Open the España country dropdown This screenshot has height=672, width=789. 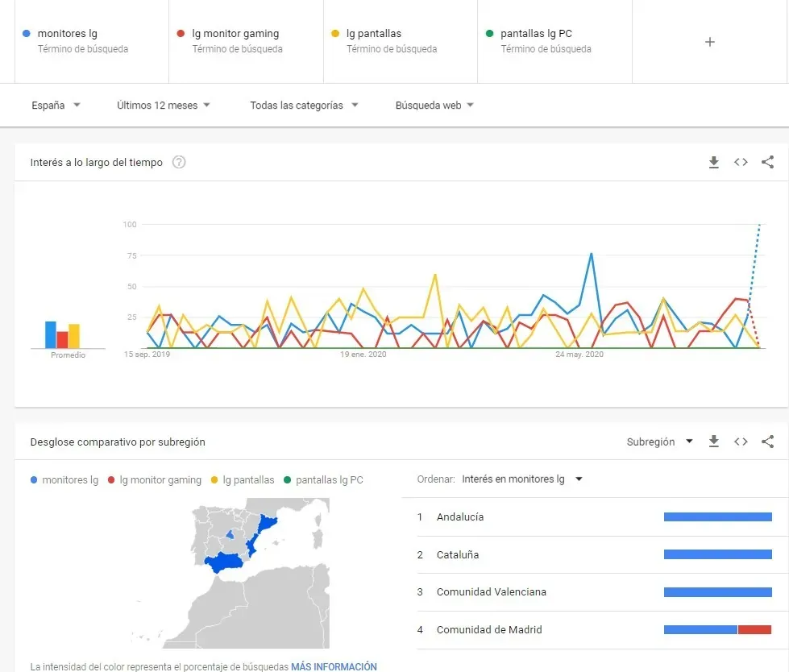[x=56, y=105]
